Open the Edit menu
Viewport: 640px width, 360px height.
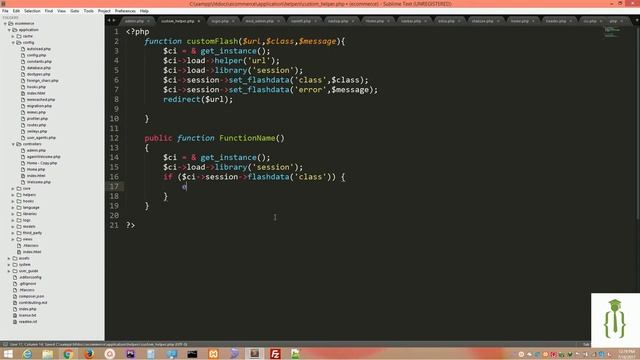click(x=16, y=11)
